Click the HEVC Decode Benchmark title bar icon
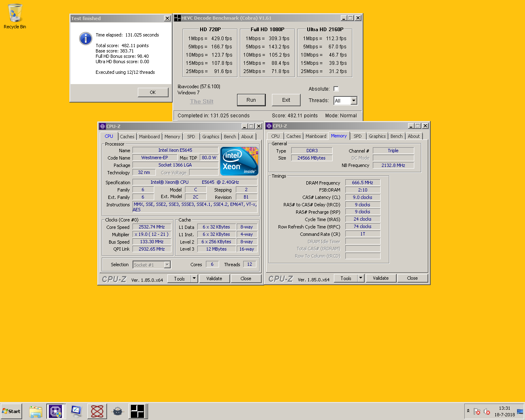The image size is (525, 420). pos(178,18)
